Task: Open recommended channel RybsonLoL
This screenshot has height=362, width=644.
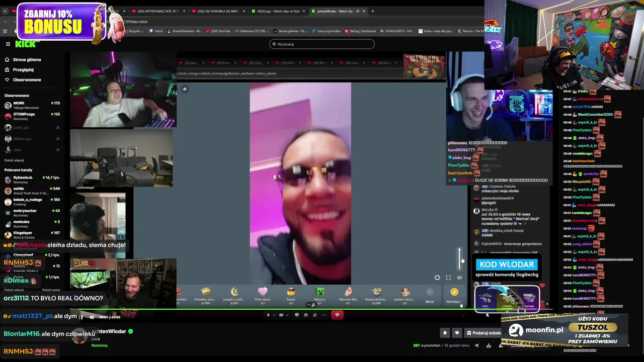Action: pyautogui.click(x=32, y=179)
